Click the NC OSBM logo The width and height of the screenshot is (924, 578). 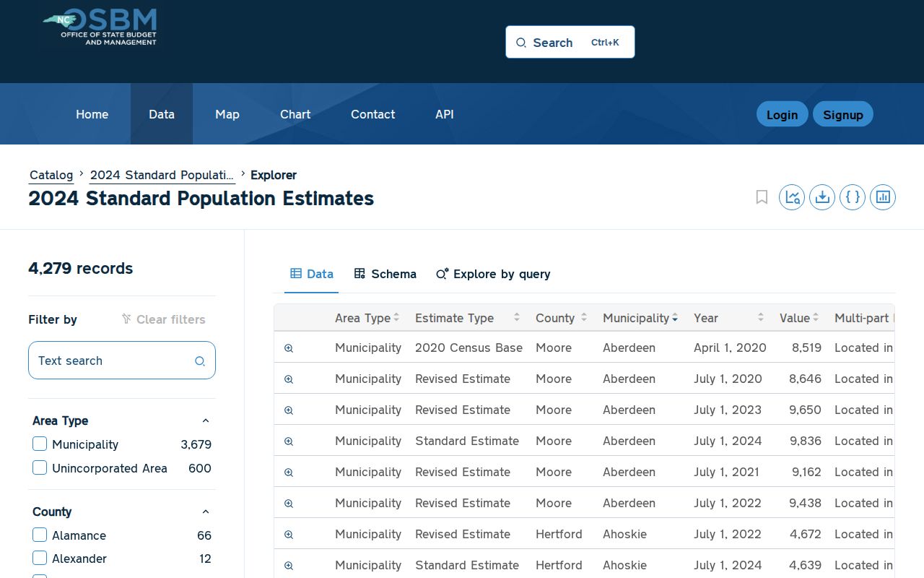click(100, 27)
